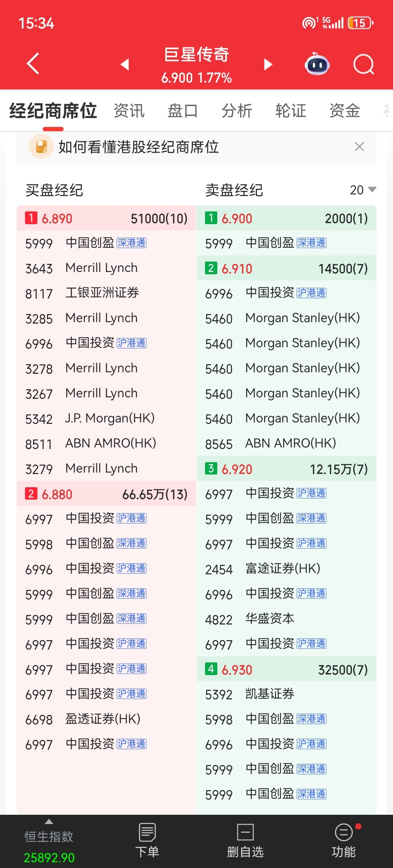Dismiss the broker seat guide banner
This screenshot has height=868, width=393.
pyautogui.click(x=359, y=147)
